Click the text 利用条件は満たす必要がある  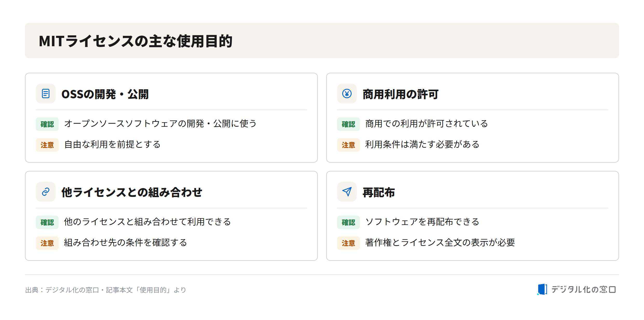(x=422, y=144)
